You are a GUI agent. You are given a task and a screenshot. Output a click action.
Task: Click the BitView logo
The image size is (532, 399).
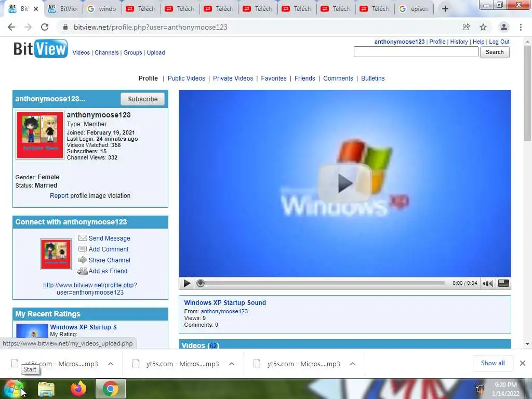tap(41, 49)
